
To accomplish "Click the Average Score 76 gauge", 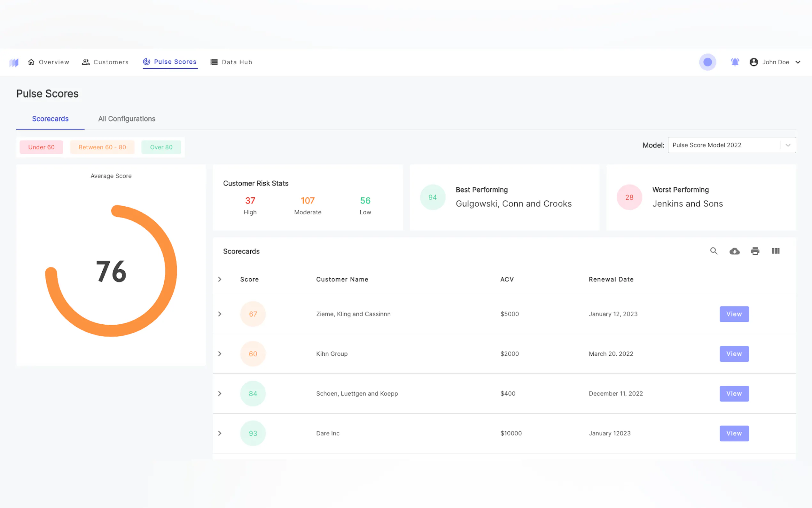I will (x=111, y=271).
